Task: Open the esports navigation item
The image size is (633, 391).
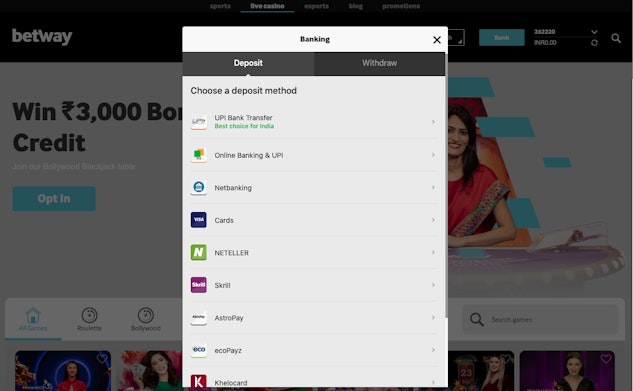Action: (316, 6)
